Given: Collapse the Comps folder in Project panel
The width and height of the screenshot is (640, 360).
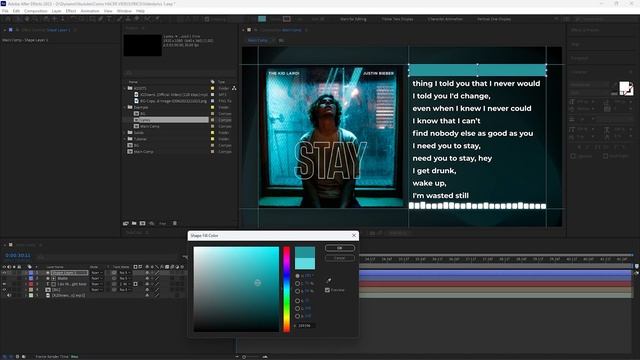Looking at the screenshot, I should (x=125, y=107).
